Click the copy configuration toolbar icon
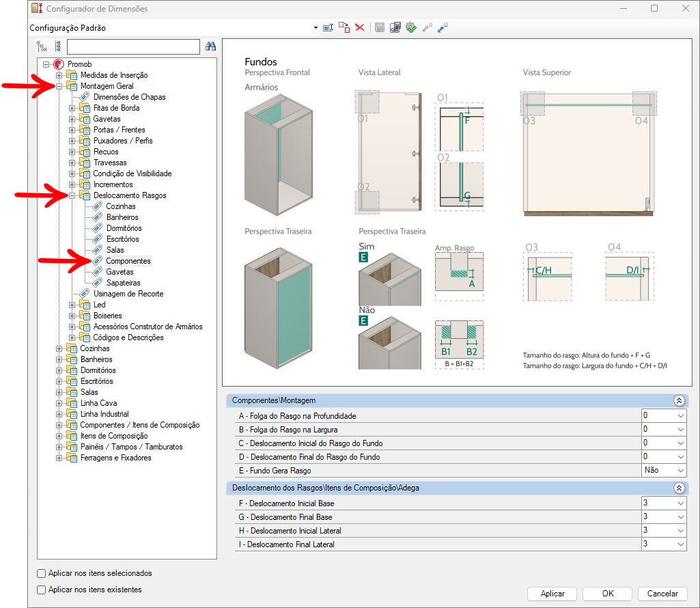The image size is (700, 608). pos(344,28)
